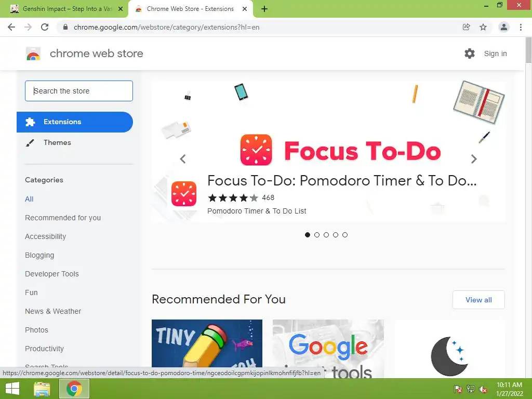Click the Sign in link
The height and width of the screenshot is (399, 532).
coord(495,54)
